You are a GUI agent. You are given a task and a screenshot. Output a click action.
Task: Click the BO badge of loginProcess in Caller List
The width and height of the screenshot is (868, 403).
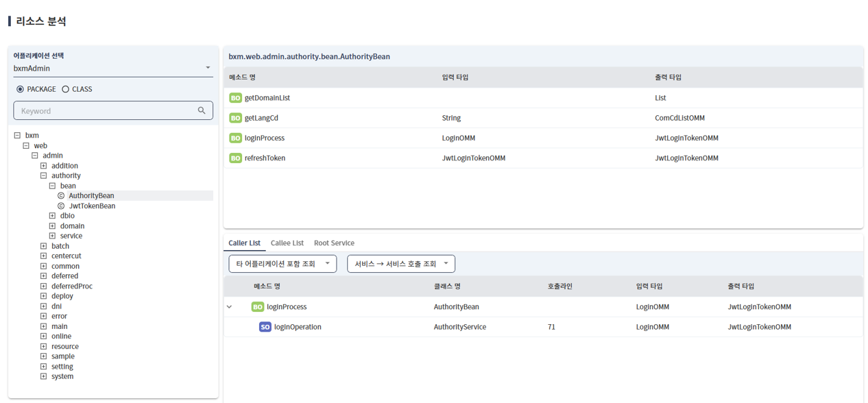pos(258,307)
